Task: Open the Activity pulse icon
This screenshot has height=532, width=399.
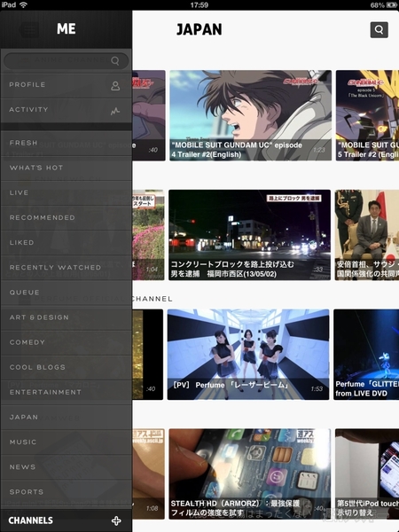Action: [115, 111]
